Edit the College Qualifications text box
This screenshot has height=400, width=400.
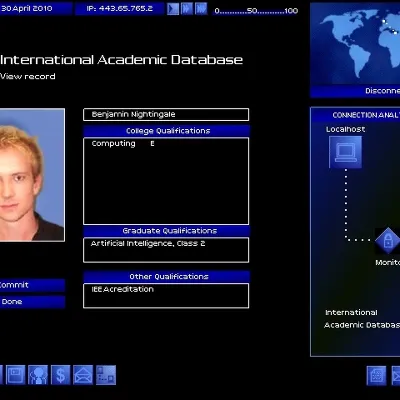[x=166, y=181]
